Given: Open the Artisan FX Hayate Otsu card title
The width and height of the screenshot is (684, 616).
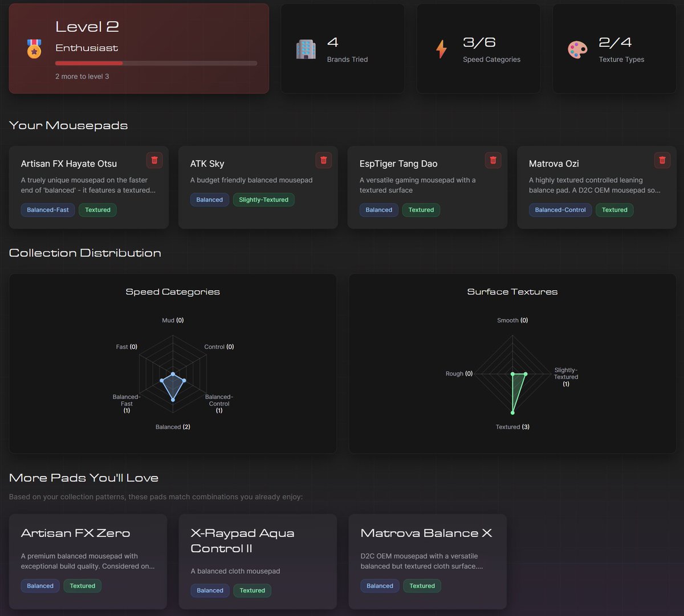Looking at the screenshot, I should (69, 164).
